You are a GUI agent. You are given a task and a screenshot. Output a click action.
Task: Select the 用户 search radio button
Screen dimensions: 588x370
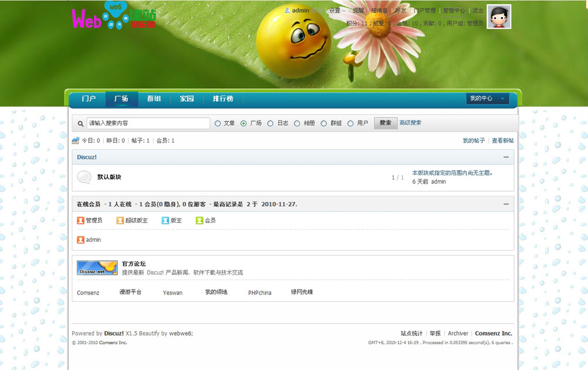pyautogui.click(x=350, y=124)
